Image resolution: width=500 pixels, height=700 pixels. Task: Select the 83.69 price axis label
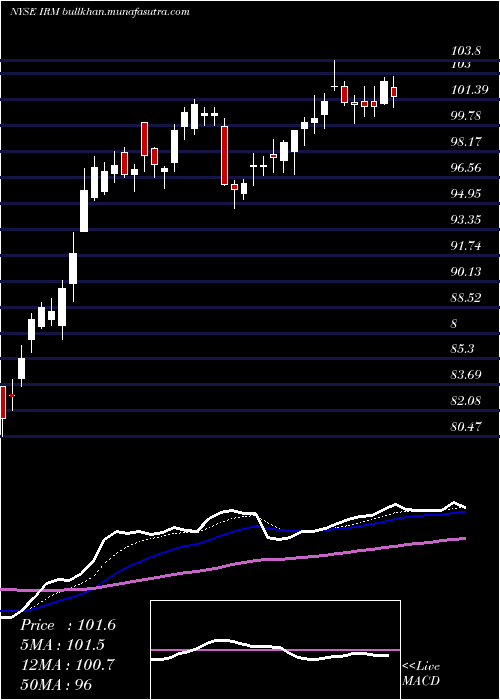466,375
